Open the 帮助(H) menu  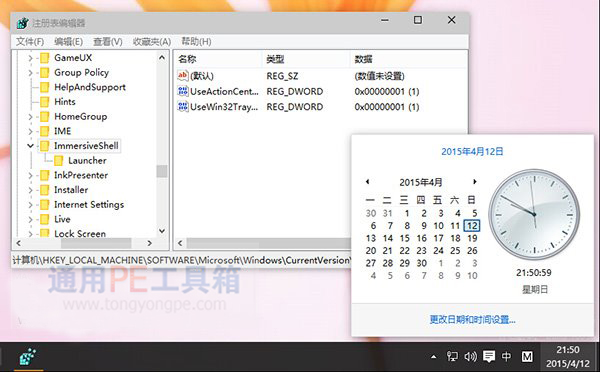point(196,41)
